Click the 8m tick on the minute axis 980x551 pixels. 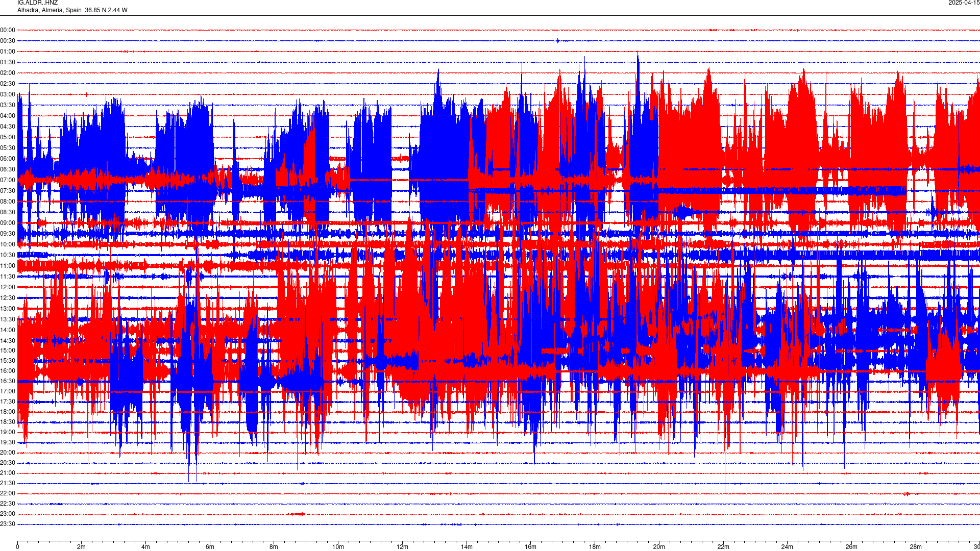(x=274, y=547)
